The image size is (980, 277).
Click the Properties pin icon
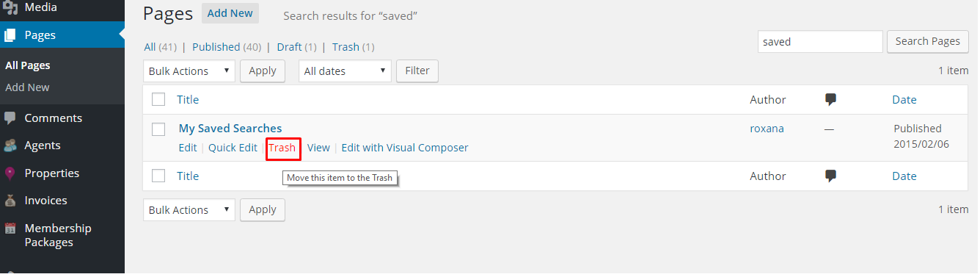click(x=10, y=173)
